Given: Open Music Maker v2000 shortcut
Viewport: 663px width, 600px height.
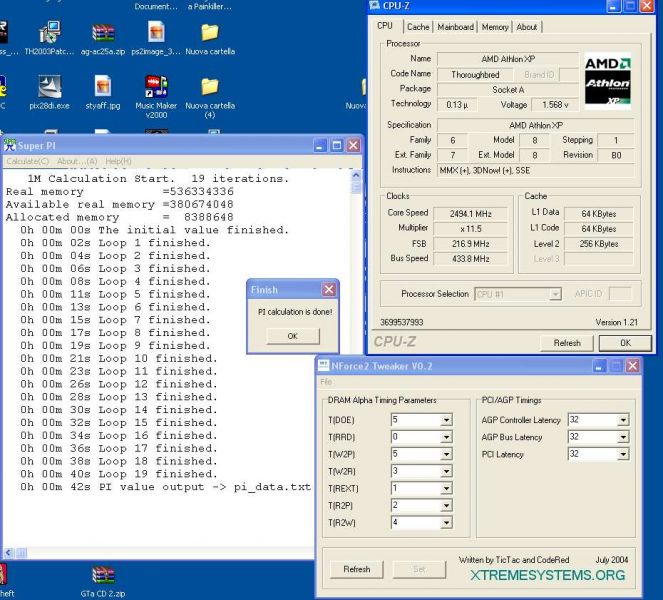Looking at the screenshot, I should [x=156, y=96].
